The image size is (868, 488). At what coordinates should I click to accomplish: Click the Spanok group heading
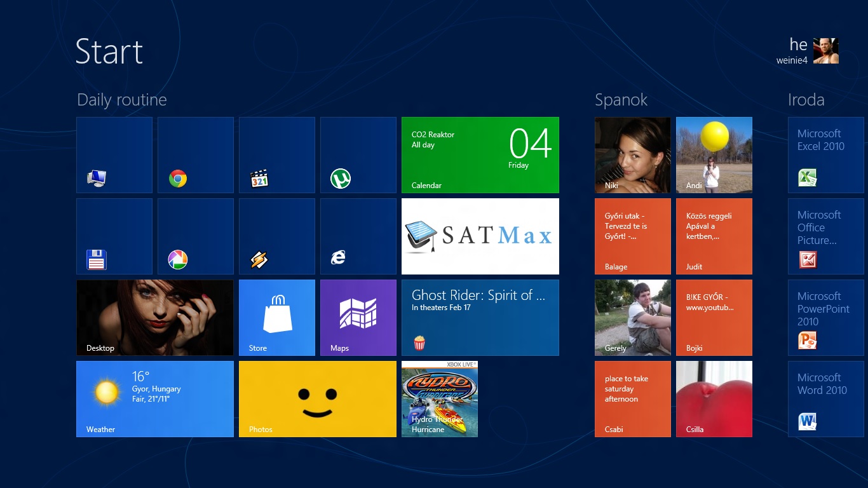click(x=621, y=100)
